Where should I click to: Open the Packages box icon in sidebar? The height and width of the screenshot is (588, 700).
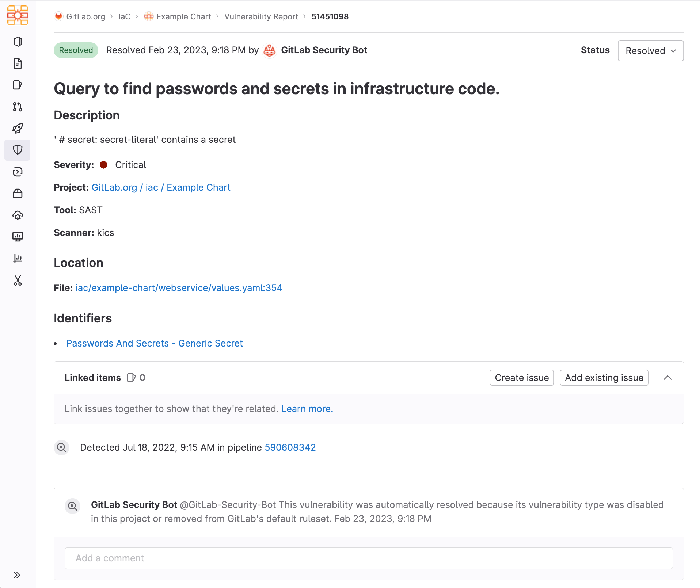pos(17,193)
